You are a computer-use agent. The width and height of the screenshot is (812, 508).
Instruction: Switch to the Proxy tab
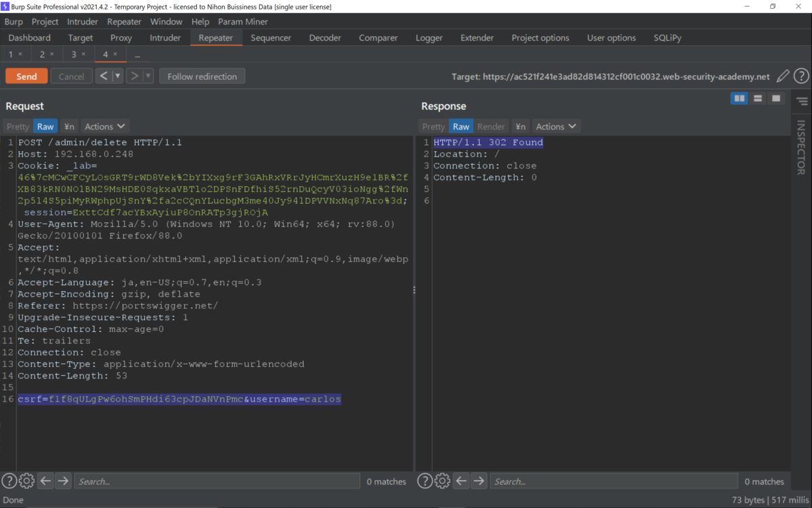121,38
